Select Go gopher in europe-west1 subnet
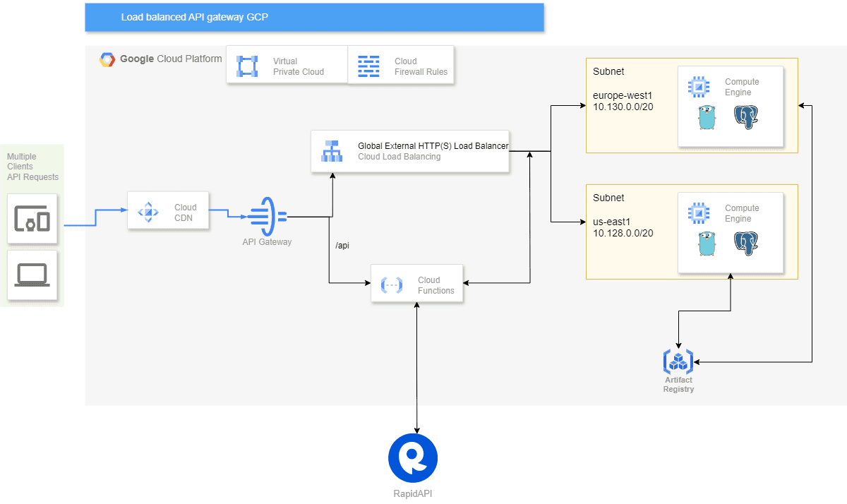This screenshot has width=847, height=504. pos(707,118)
